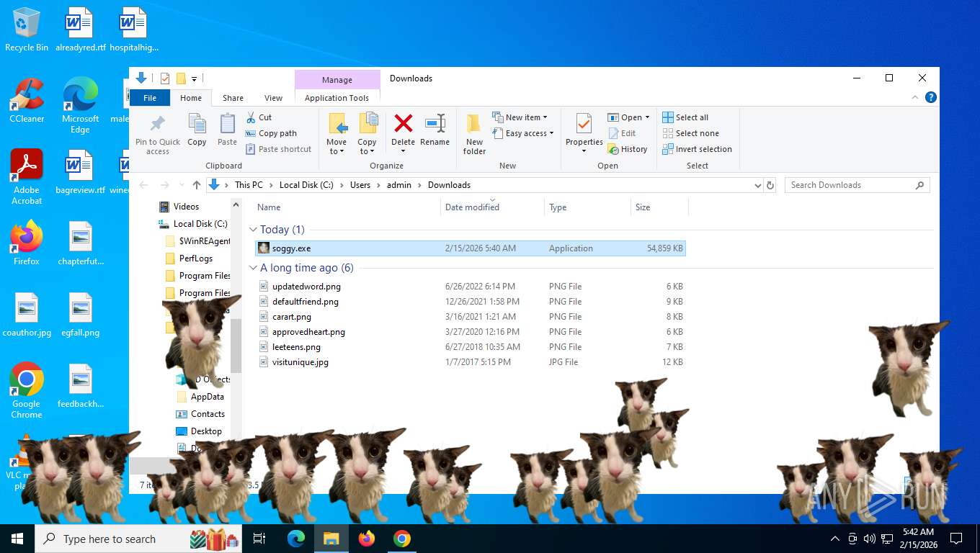980x553 pixels.
Task: Switch to the Share ribbon tab
Action: 233,98
